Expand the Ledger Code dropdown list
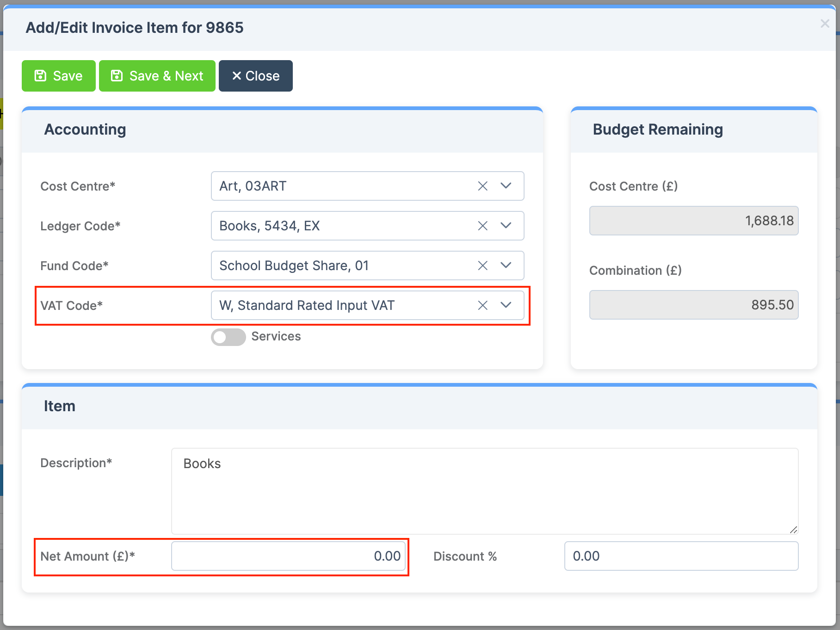The image size is (840, 630). [506, 226]
